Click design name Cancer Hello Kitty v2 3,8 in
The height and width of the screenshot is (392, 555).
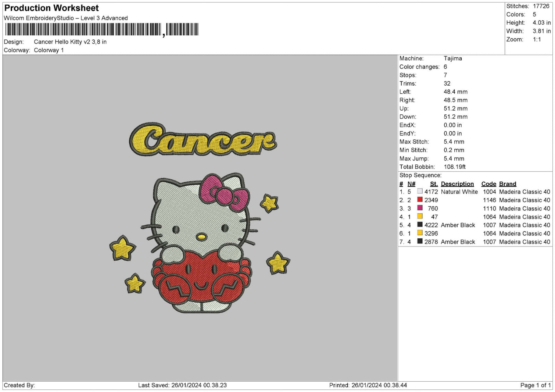click(x=70, y=42)
